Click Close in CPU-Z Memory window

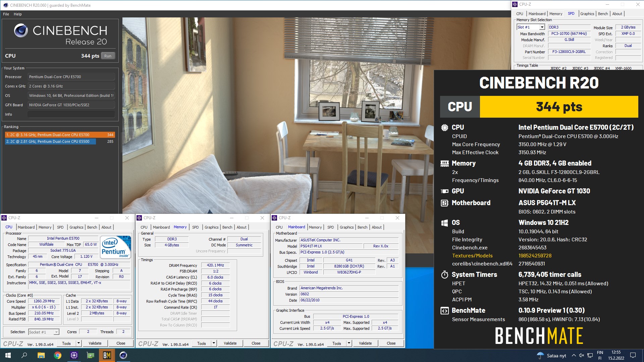(256, 343)
